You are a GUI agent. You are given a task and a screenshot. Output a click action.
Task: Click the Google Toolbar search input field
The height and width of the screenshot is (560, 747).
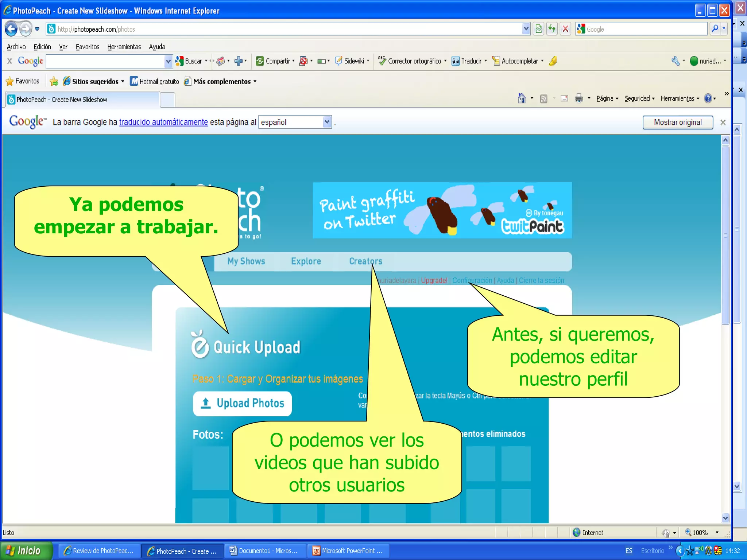[105, 61]
